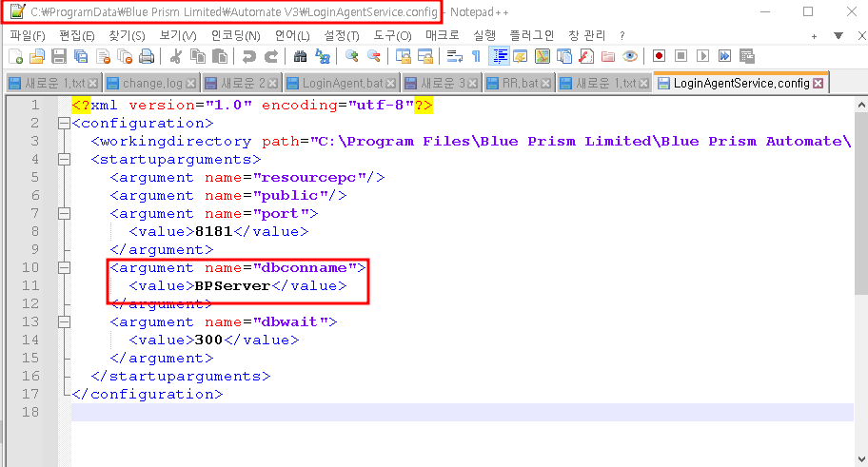Viewport: 868px width, 467px height.
Task: Collapse the dbconname argument fold marker
Action: tap(64, 268)
